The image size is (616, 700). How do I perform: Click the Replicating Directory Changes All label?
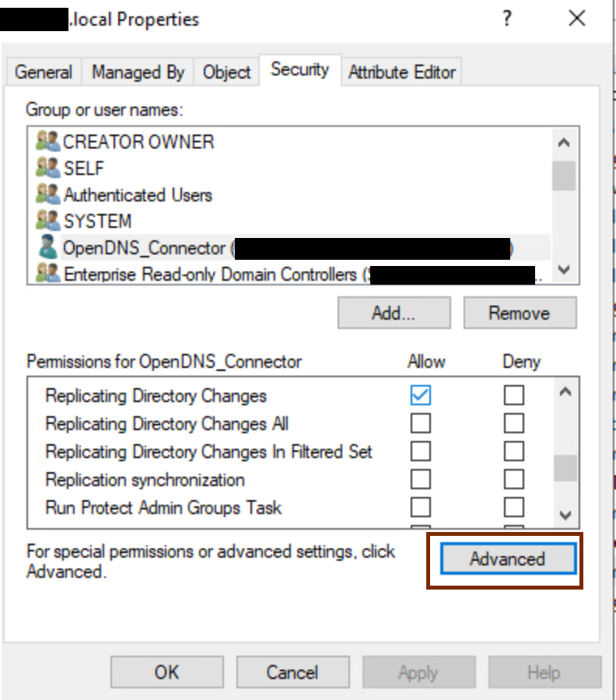167,424
